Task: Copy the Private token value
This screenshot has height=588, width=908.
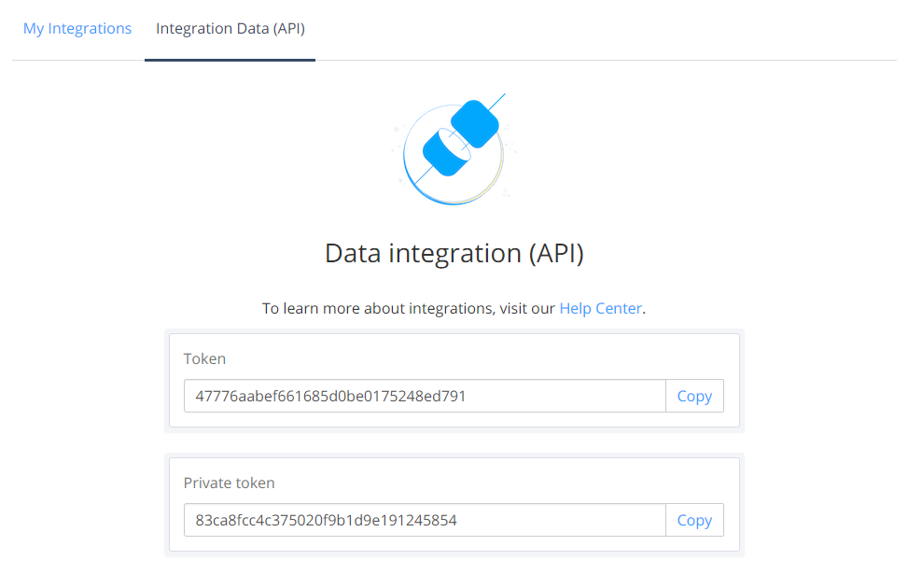Action: pyautogui.click(x=694, y=520)
